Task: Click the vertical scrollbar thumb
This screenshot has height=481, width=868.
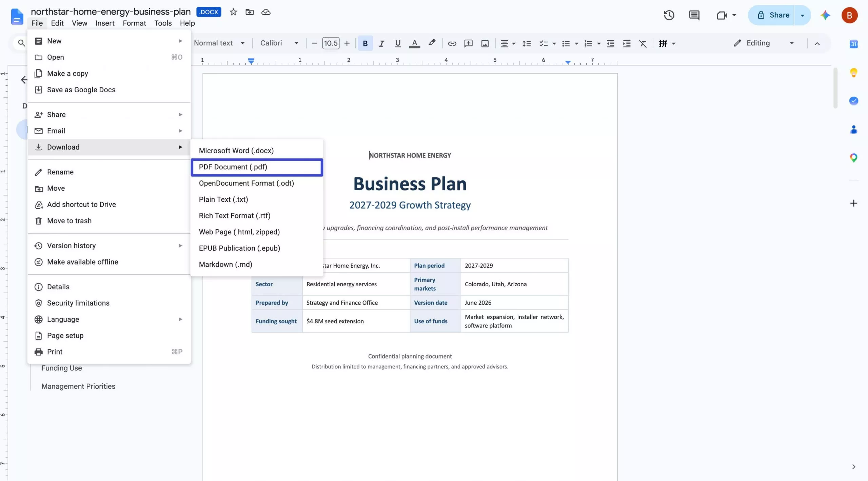Action: coord(835,88)
